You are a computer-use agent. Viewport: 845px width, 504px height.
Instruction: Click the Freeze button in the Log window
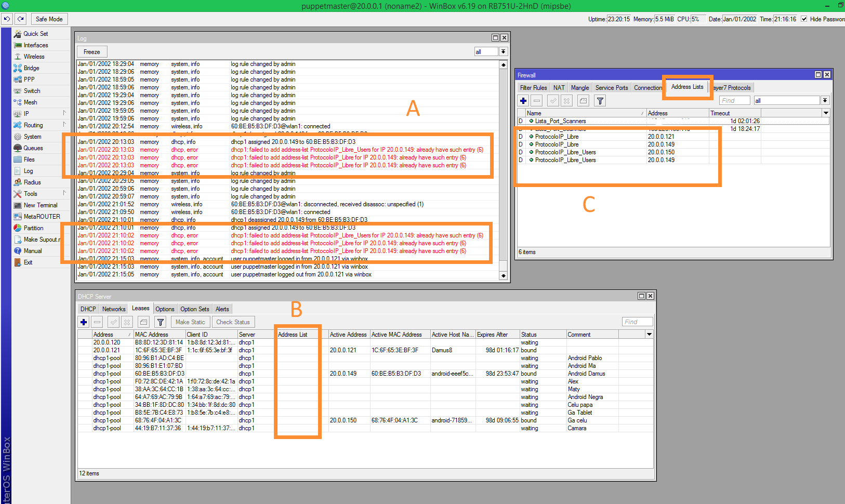91,51
